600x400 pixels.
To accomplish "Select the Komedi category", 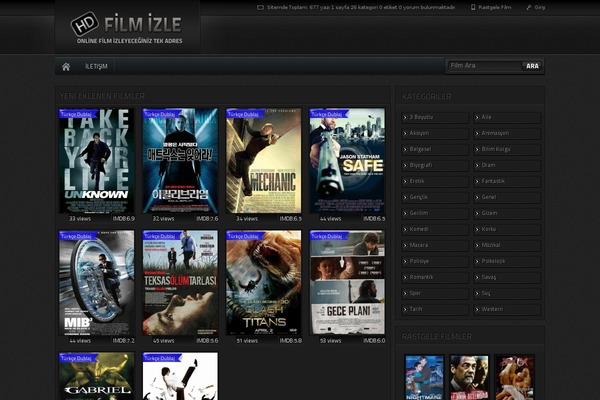I will [x=435, y=229].
